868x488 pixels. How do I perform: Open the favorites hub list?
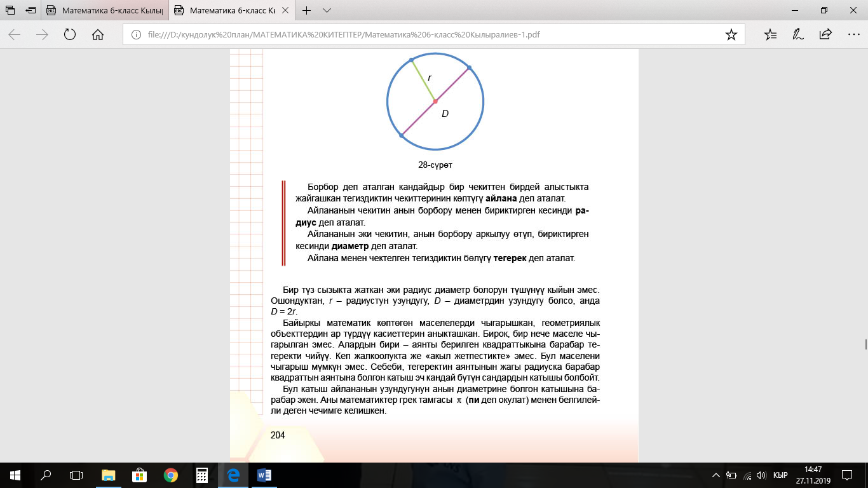(770, 34)
